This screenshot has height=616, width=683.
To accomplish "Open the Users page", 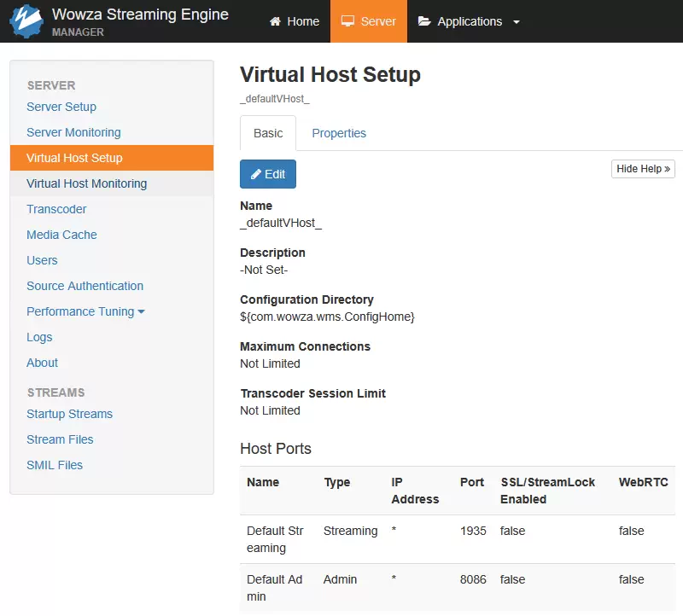I will (42, 260).
